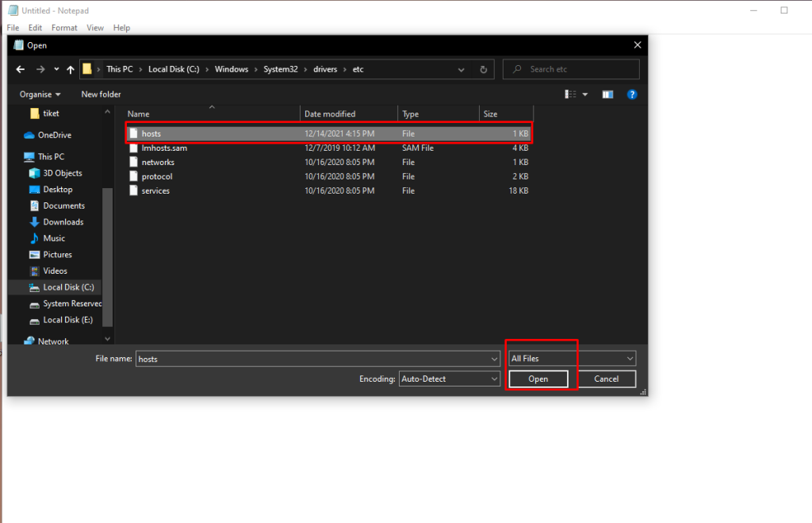The width and height of the screenshot is (812, 523).
Task: Select the lmhosts.sam file
Action: pos(329,148)
